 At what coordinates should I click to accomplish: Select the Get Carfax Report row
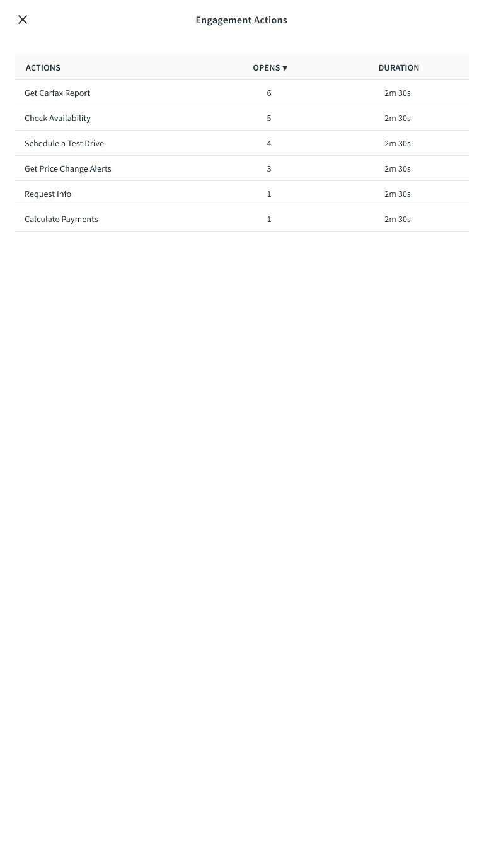(x=57, y=93)
